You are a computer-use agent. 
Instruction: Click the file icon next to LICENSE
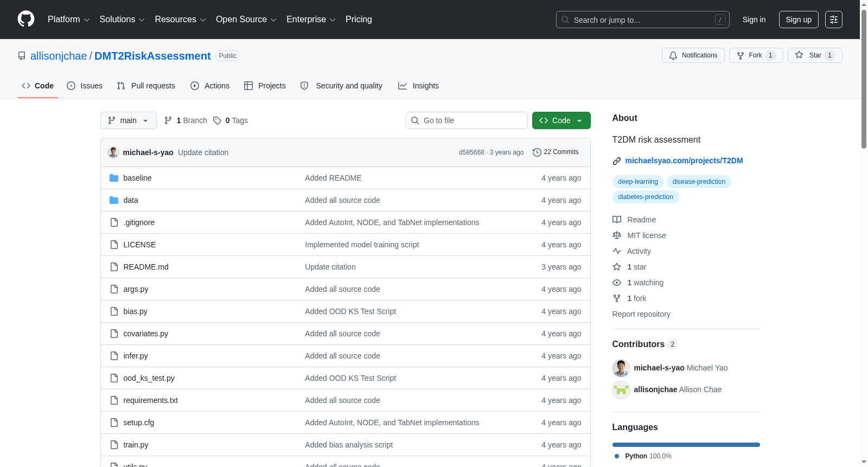[114, 245]
